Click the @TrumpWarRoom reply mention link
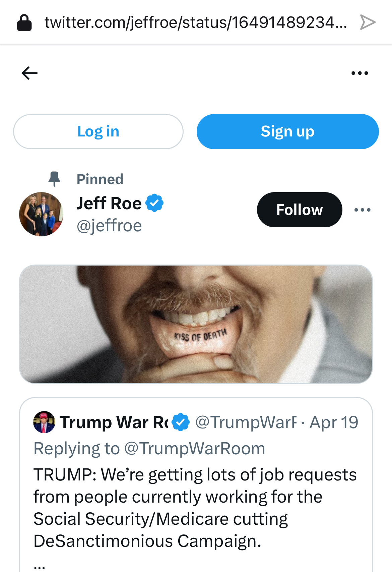Viewport: 392px width, 572px height. click(195, 449)
